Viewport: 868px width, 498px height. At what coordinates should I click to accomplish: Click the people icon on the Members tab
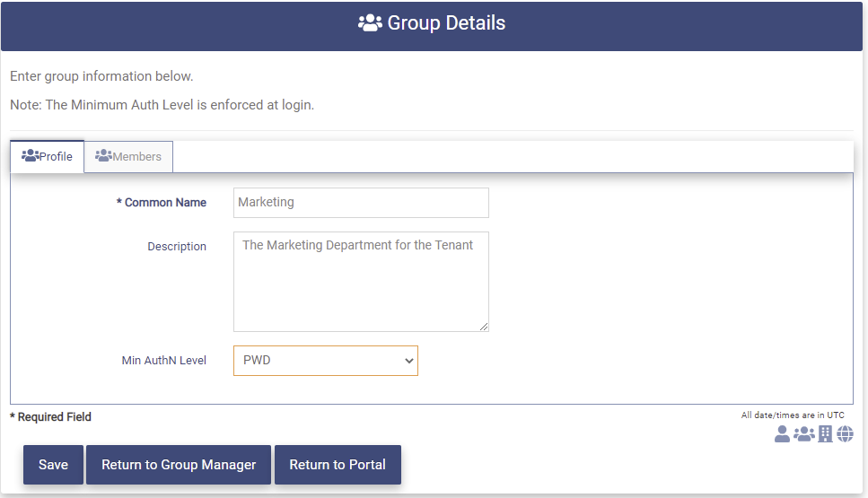tap(103, 156)
